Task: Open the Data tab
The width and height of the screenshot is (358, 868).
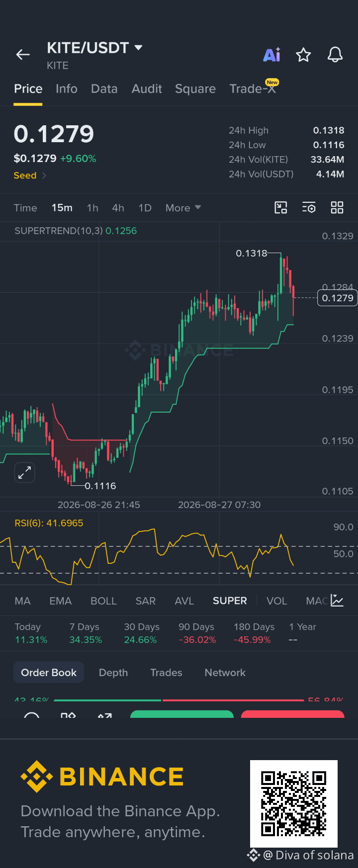Action: coord(104,89)
